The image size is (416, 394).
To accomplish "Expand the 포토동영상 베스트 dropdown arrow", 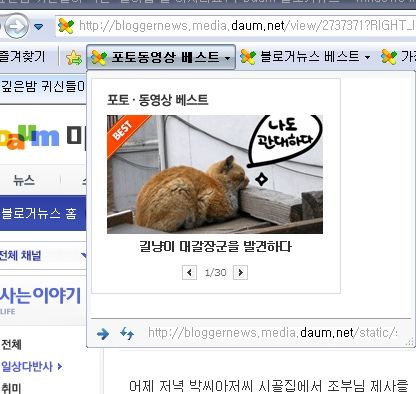I will [227, 58].
